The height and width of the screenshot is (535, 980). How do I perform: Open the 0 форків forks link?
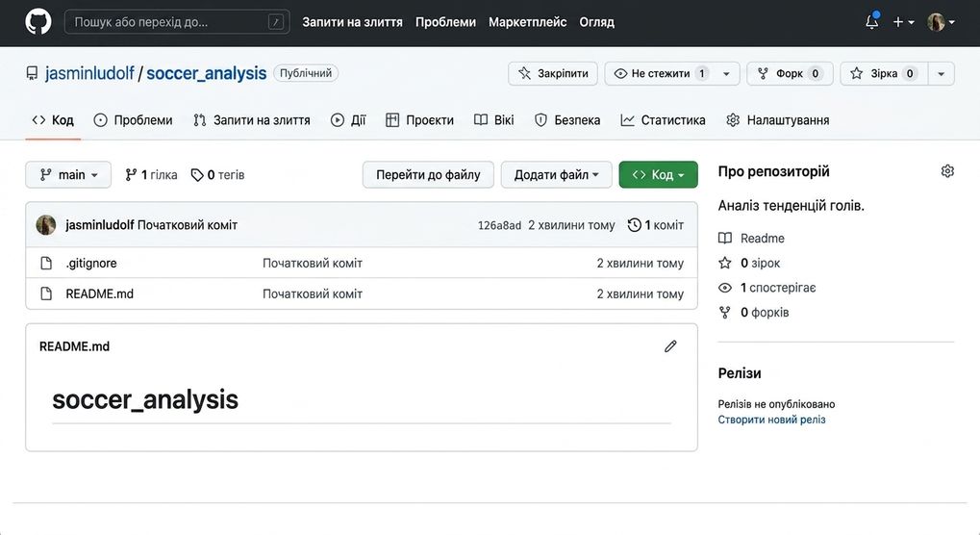tap(754, 313)
